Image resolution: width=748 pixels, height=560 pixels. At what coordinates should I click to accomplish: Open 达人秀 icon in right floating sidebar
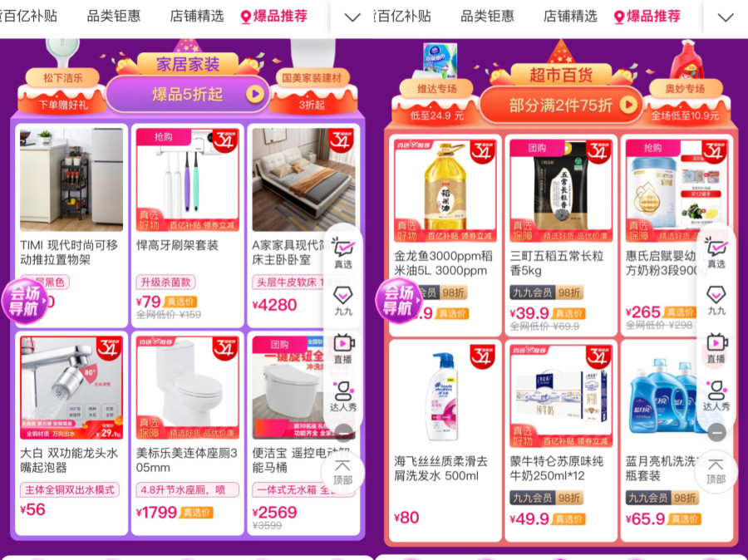(x=716, y=396)
